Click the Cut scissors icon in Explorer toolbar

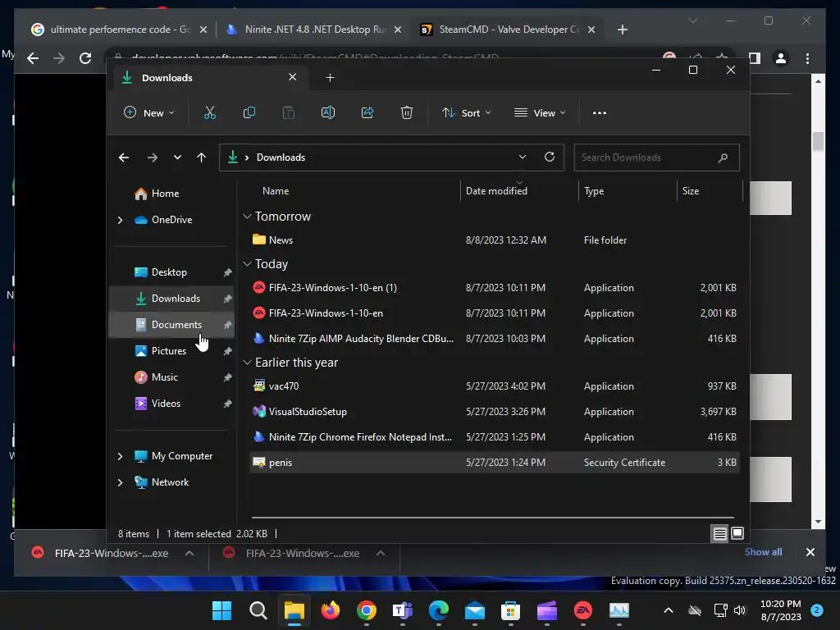click(209, 112)
